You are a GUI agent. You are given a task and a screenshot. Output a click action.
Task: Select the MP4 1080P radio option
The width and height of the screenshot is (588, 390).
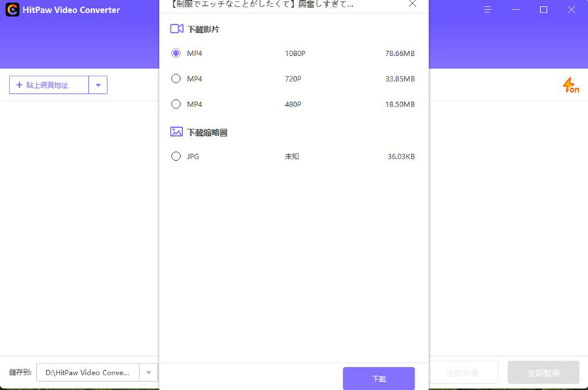(x=176, y=53)
